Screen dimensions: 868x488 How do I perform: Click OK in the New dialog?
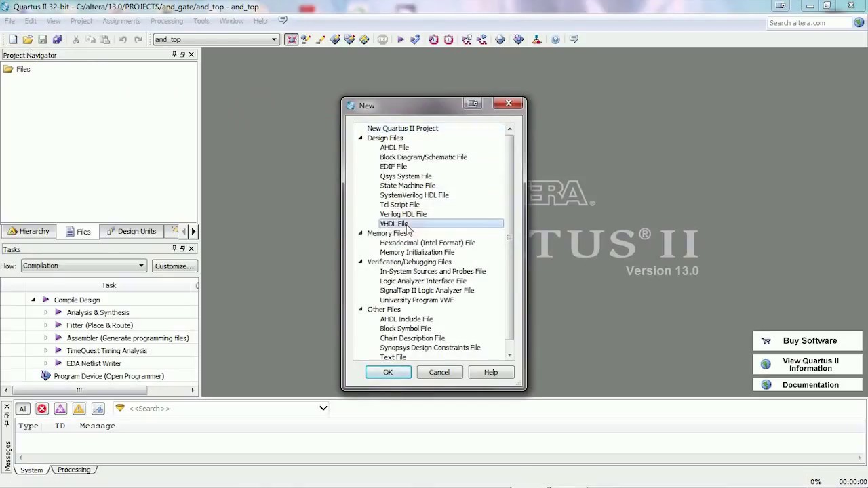(388, 372)
